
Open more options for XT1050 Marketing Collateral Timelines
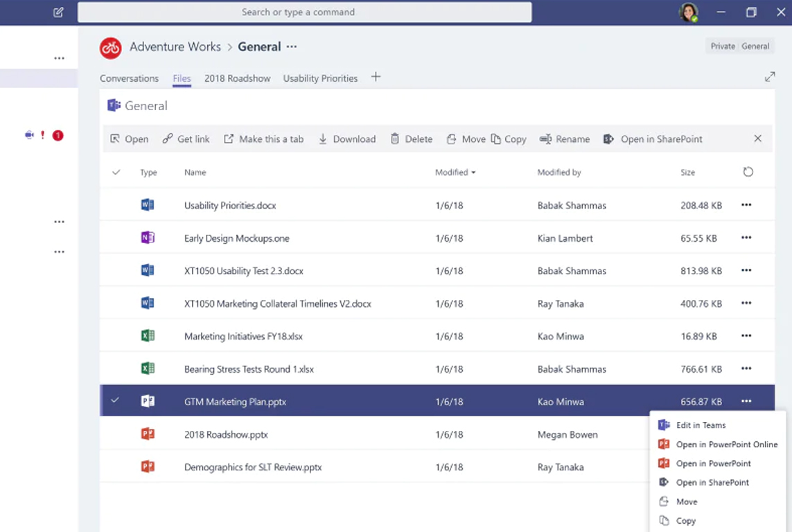(x=746, y=303)
